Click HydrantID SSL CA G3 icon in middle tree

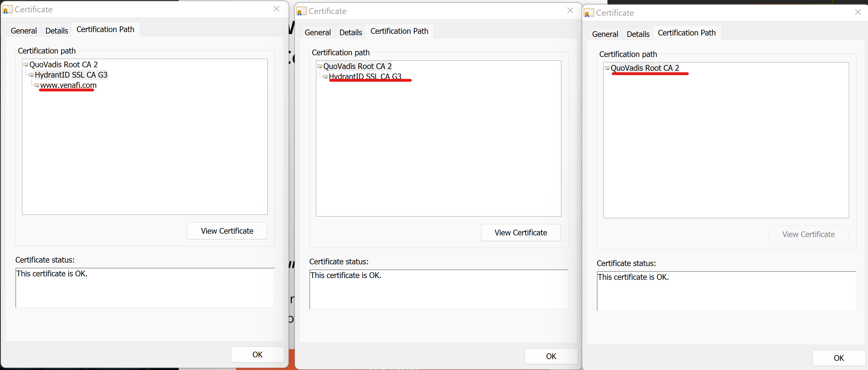[x=325, y=77]
